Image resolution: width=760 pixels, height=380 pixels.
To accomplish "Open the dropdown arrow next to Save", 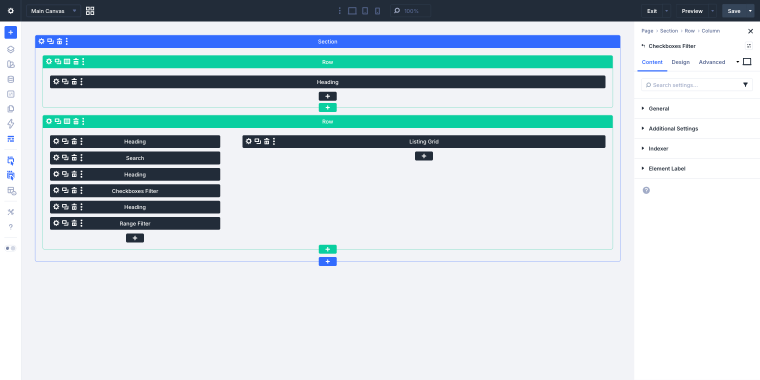I will [x=750, y=11].
